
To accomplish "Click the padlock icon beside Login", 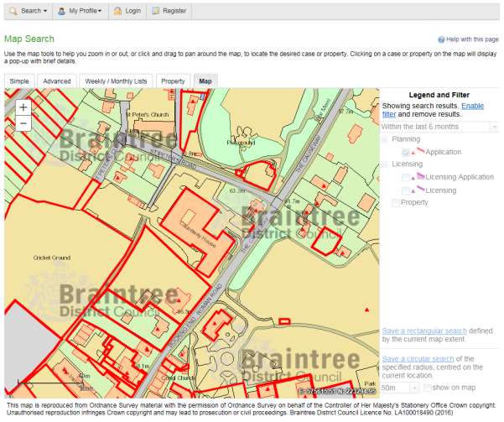I will [x=117, y=11].
